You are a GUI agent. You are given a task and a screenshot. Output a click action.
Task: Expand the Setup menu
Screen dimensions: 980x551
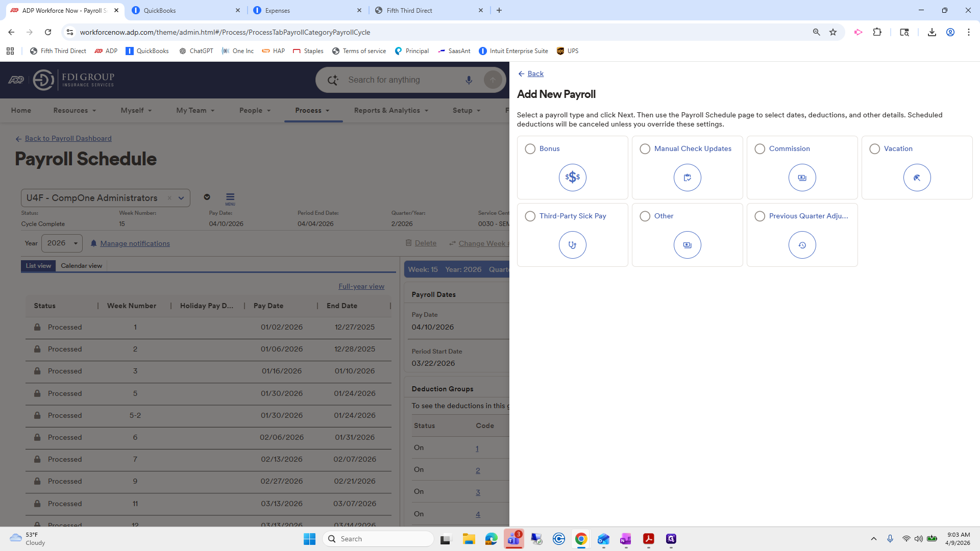(467, 110)
